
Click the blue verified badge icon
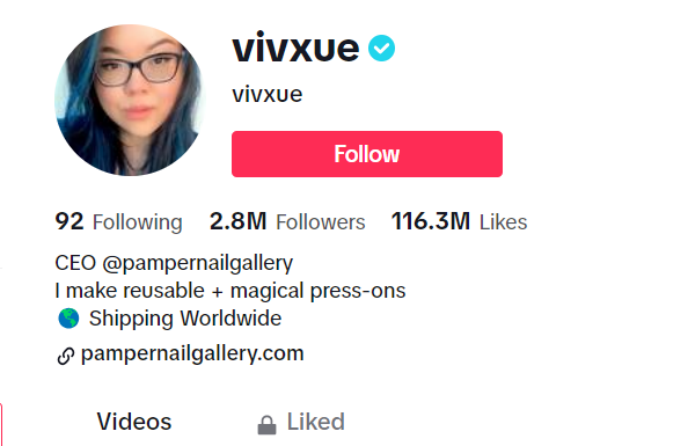tap(381, 48)
